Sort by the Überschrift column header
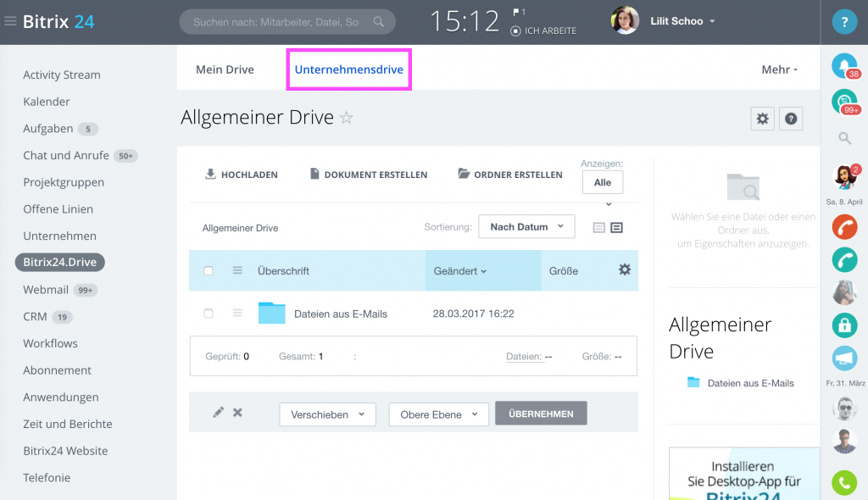The width and height of the screenshot is (868, 500). pyautogui.click(x=283, y=271)
